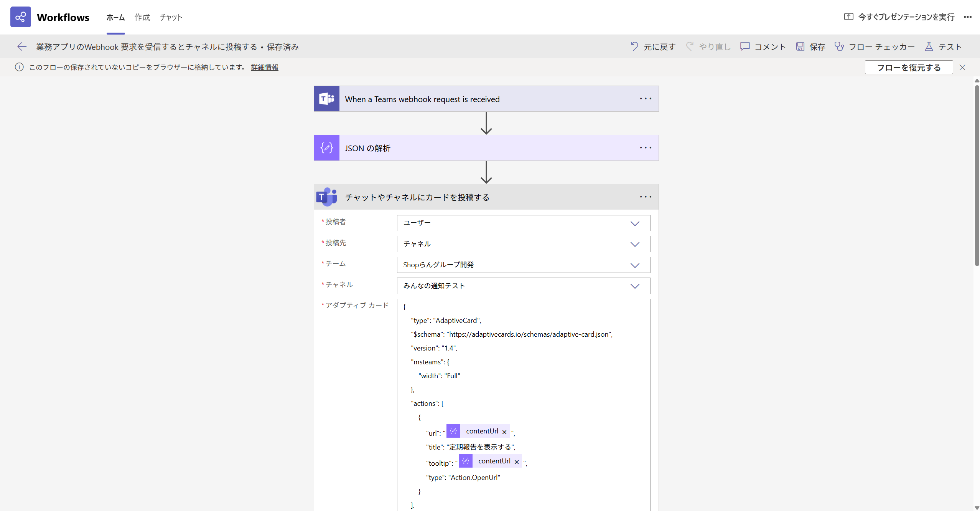Click the vertical scrollbar thumb

[x=977, y=175]
